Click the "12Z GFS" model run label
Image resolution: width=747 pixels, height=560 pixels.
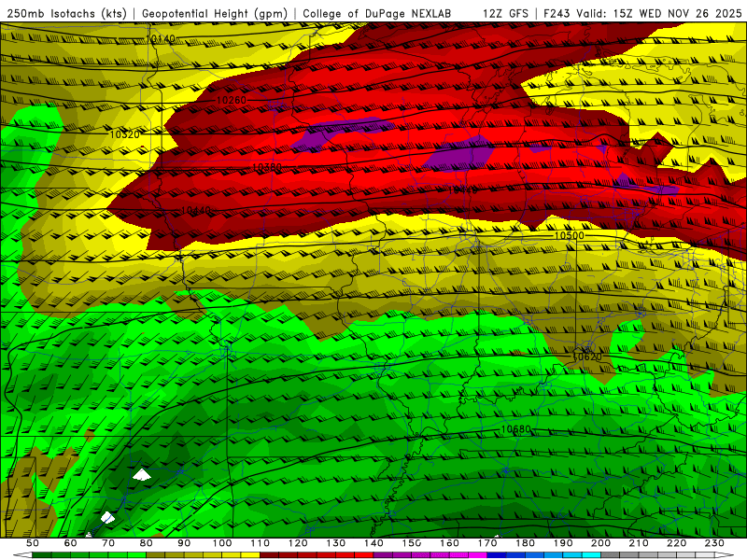click(505, 13)
